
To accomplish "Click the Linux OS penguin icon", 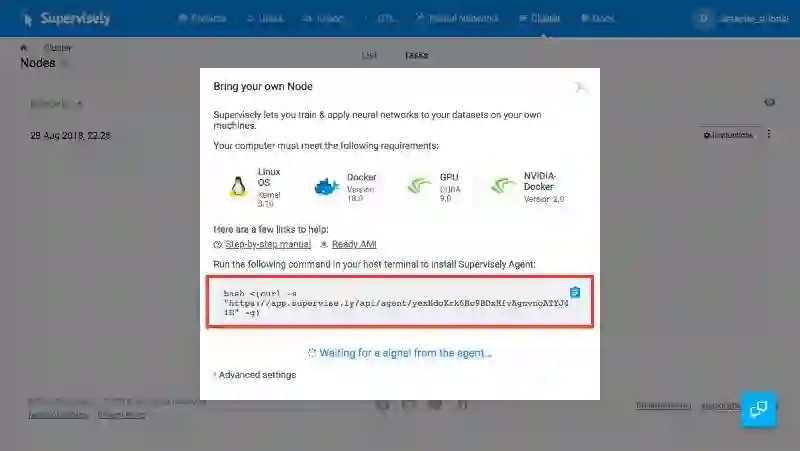I will point(238,187).
